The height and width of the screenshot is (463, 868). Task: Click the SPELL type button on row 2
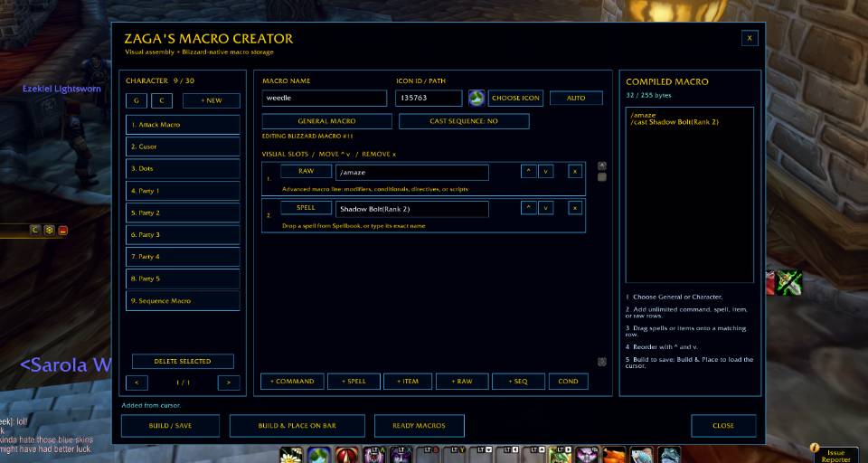pos(307,208)
